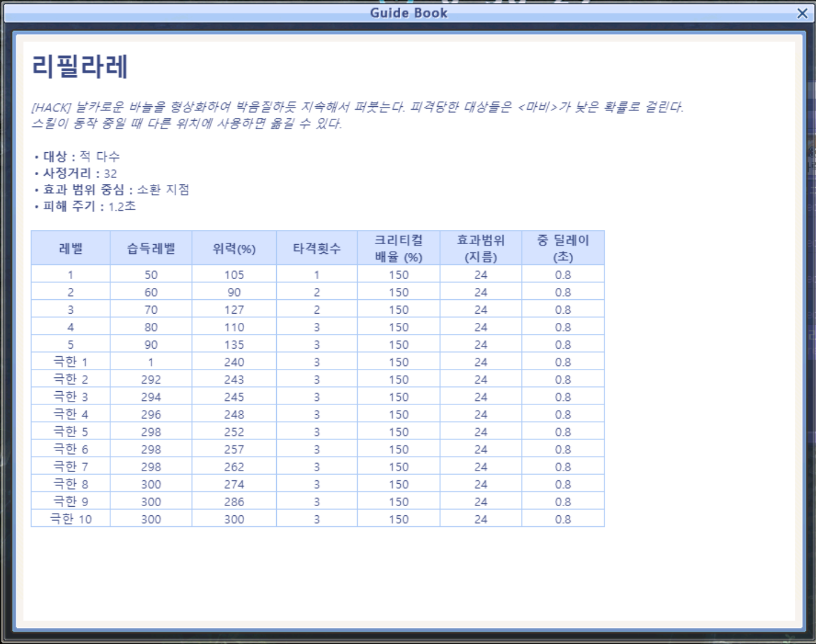The image size is (816, 644).
Task: Select the 극한 5 row label
Action: tap(71, 432)
